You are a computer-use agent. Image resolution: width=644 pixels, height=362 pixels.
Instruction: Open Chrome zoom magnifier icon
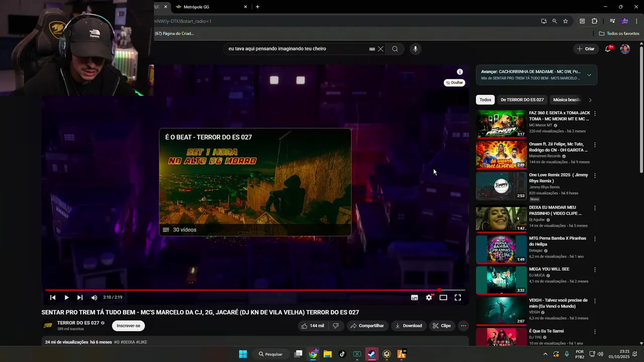pyautogui.click(x=554, y=21)
